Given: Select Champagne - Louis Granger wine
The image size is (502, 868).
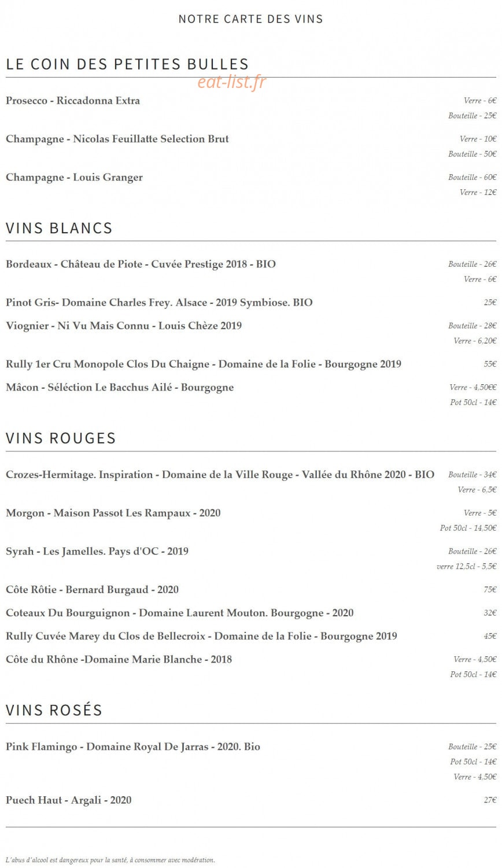Looking at the screenshot, I should point(74,178).
